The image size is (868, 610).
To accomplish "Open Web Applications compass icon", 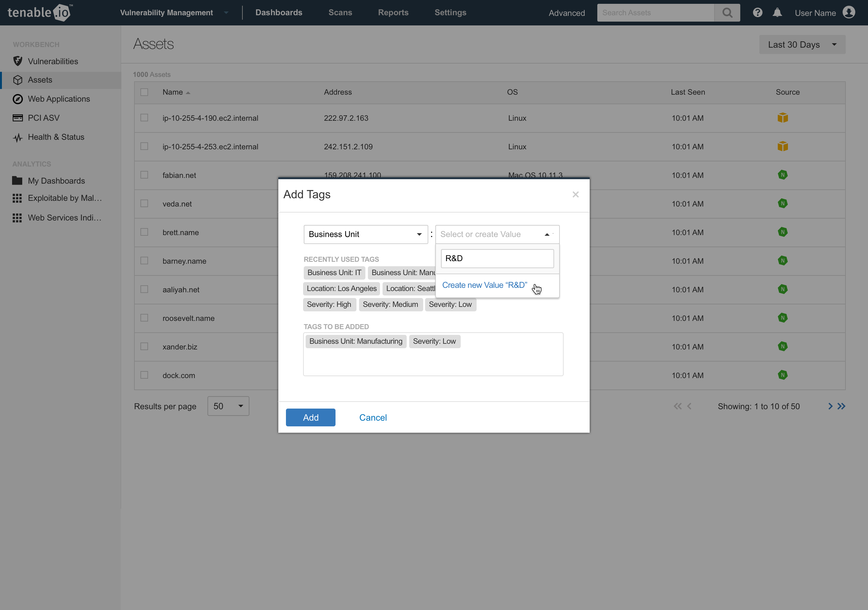I will [17, 99].
